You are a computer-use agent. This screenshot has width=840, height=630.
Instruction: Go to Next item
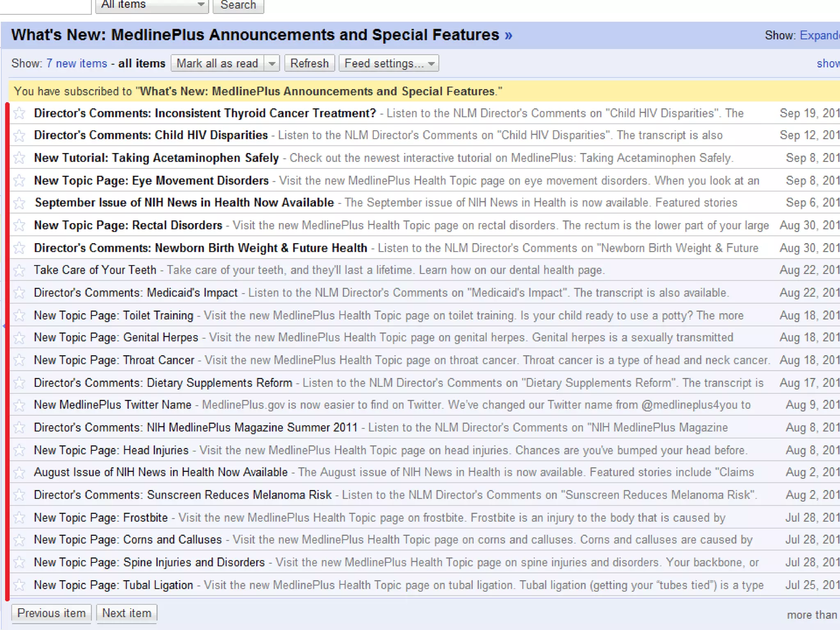127,613
